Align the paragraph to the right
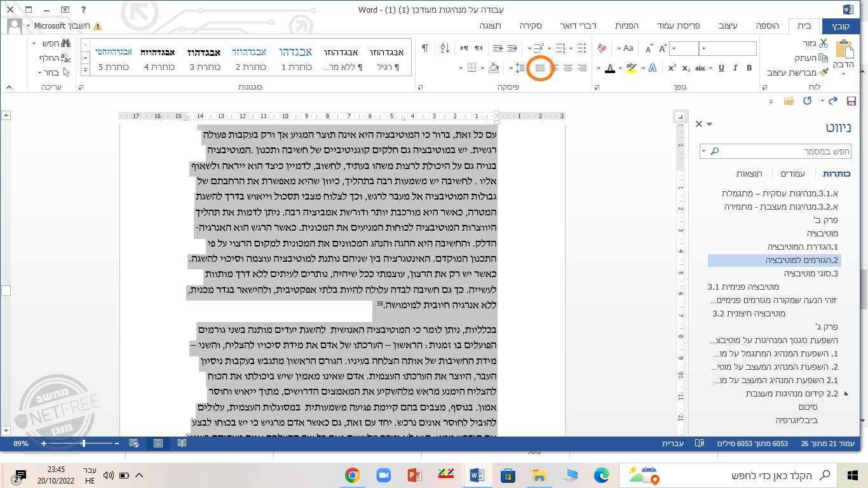Image resolution: width=868 pixels, height=488 pixels. click(x=582, y=69)
